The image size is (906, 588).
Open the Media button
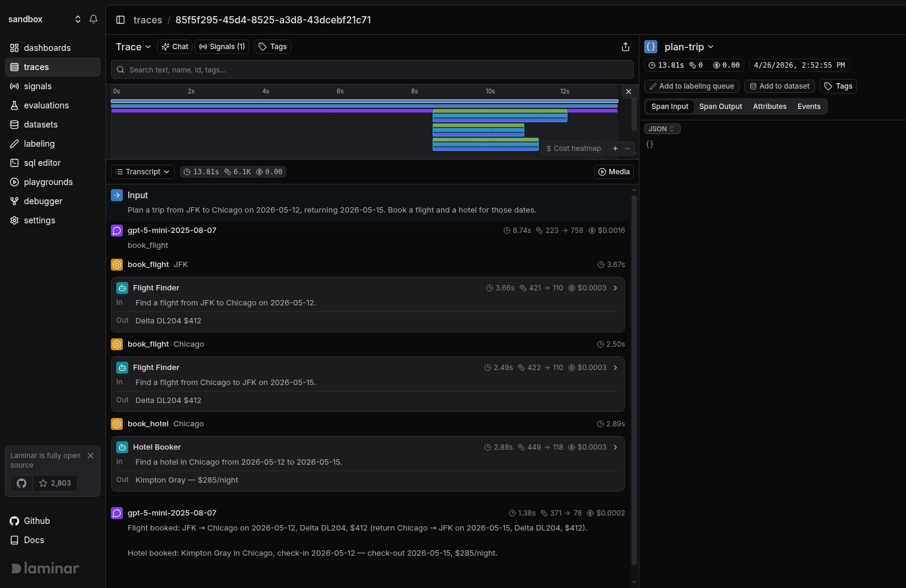pyautogui.click(x=614, y=172)
